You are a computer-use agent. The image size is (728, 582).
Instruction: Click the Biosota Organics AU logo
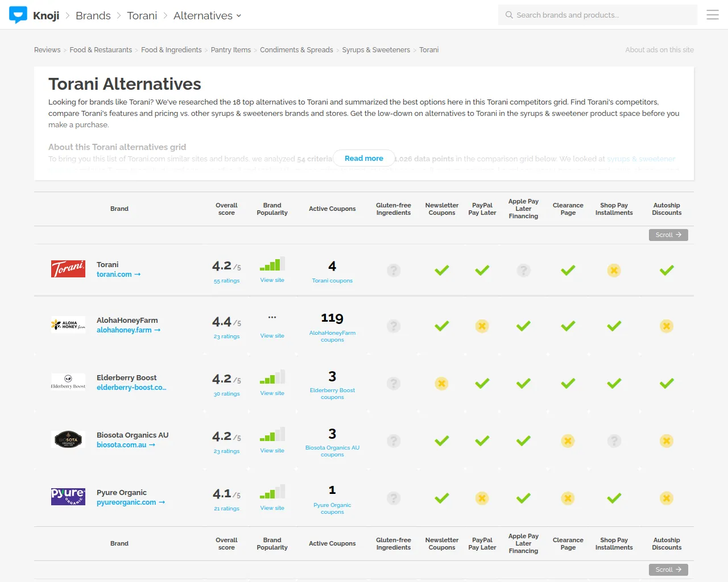tap(68, 439)
